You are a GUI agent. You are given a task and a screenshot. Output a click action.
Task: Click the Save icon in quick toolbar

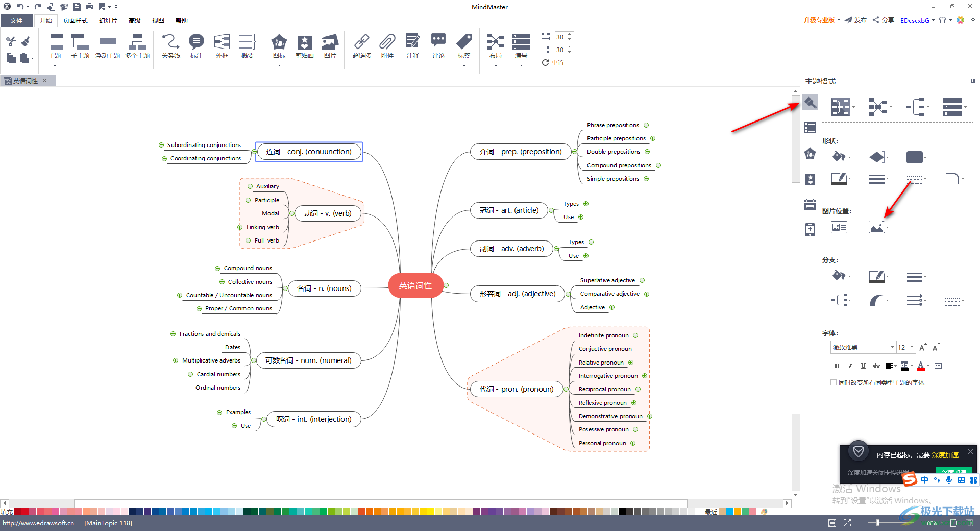point(77,7)
